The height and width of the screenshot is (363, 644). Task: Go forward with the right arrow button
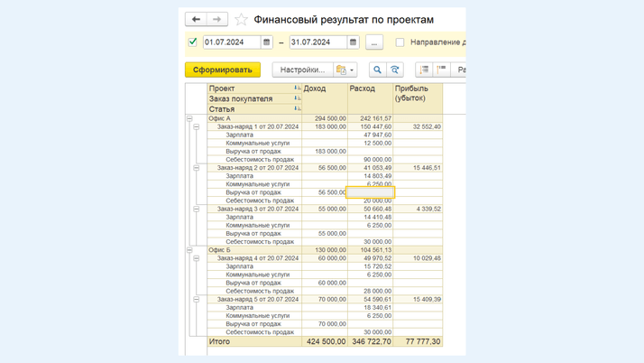click(x=216, y=19)
